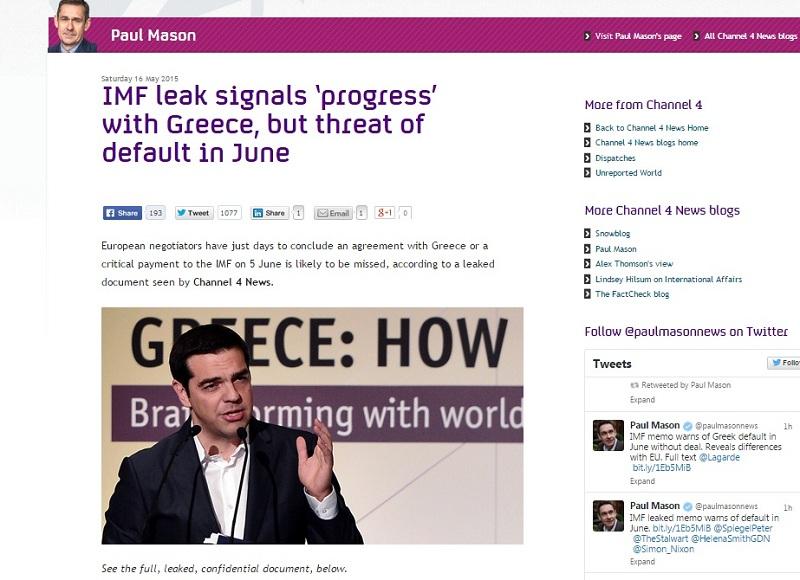Open the Paul Mason blog title
This screenshot has height=580, width=800.
pos(153,35)
